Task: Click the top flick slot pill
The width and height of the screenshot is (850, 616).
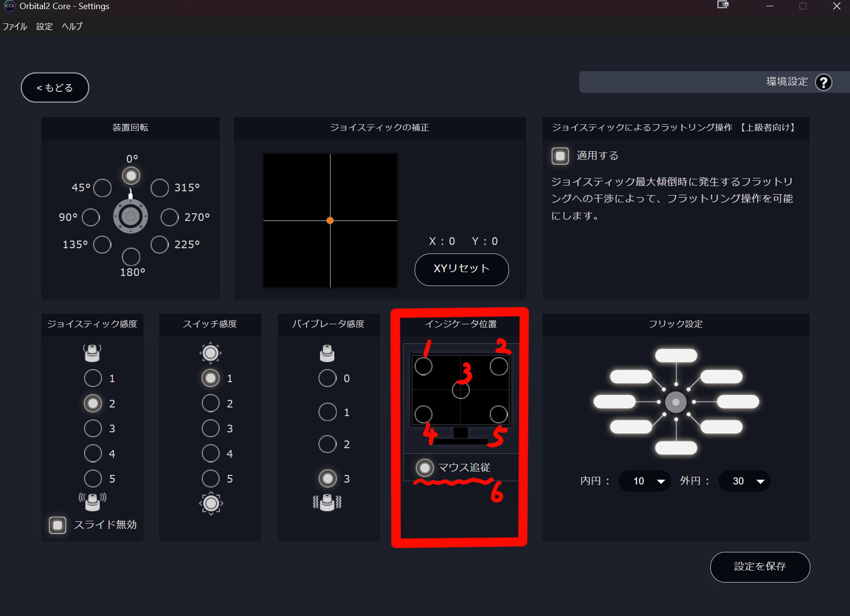Action: (676, 355)
